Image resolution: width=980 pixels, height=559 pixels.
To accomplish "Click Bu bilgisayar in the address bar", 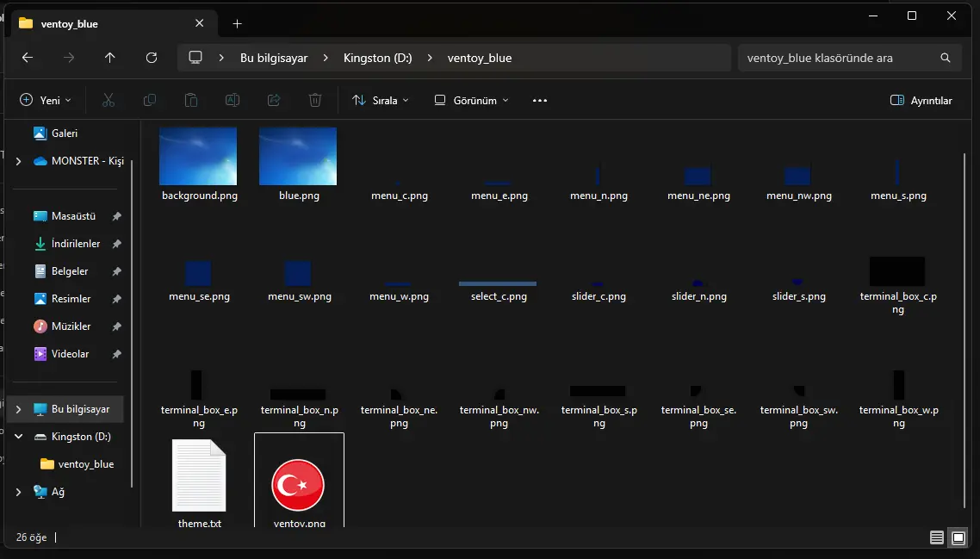I will pyautogui.click(x=274, y=58).
